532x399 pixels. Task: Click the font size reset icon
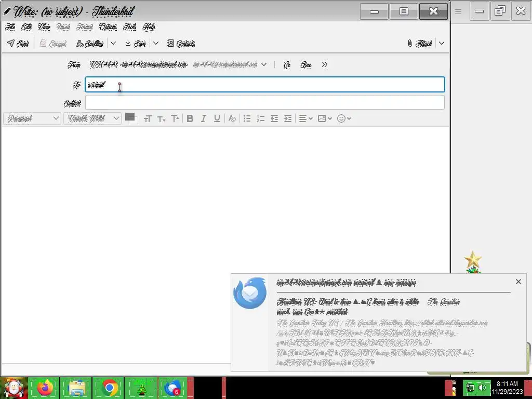tap(148, 119)
